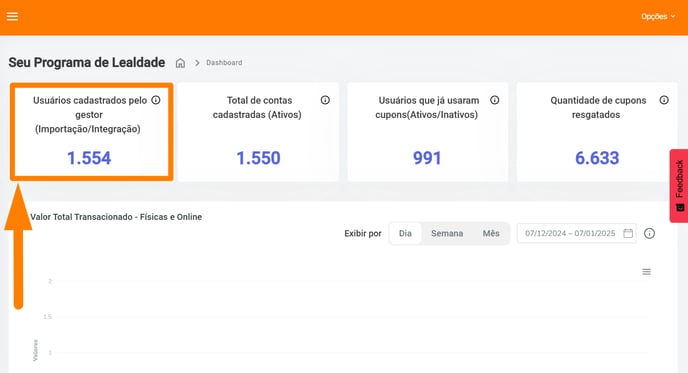The image size is (688, 373).
Task: Click the 6.633 redeemed coupons value
Action: (x=597, y=158)
